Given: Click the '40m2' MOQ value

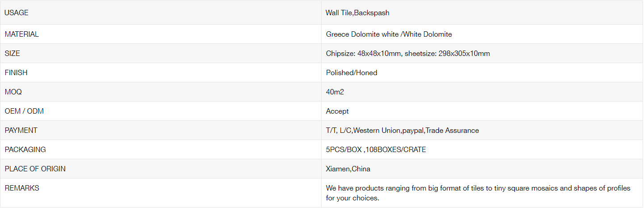Looking at the screenshot, I should point(335,92).
